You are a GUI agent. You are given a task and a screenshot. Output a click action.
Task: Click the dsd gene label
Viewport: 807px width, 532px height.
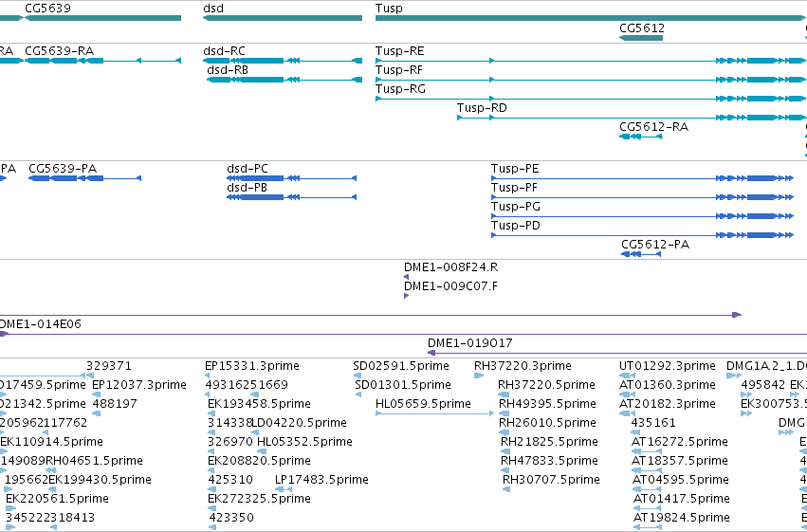213,9
